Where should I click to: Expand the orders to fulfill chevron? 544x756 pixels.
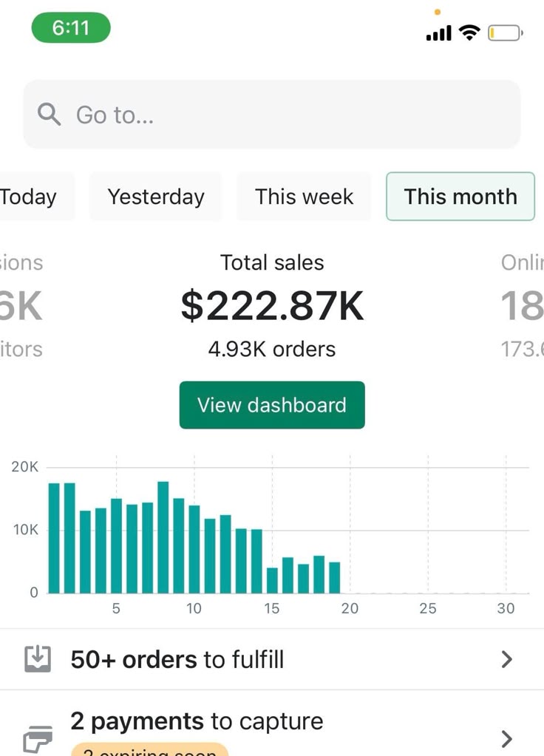click(x=506, y=659)
